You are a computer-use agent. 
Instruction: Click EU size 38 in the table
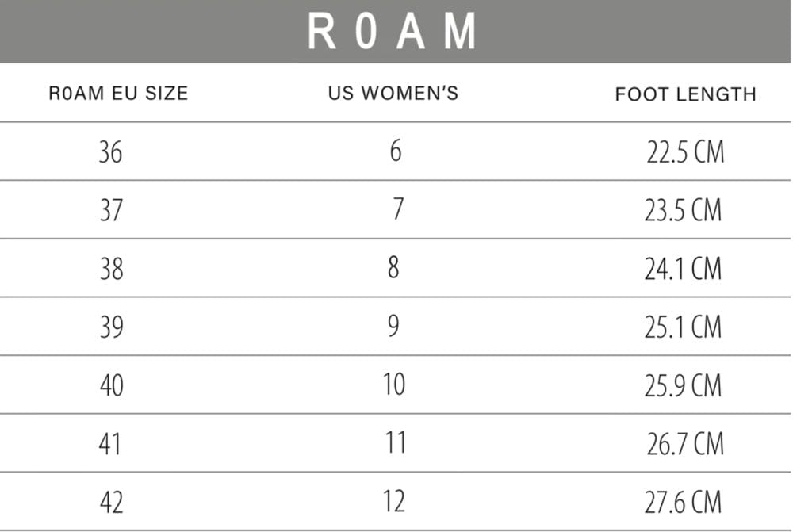click(111, 269)
